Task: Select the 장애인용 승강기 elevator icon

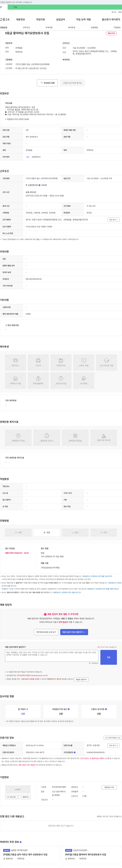Action: click(47, 438)
